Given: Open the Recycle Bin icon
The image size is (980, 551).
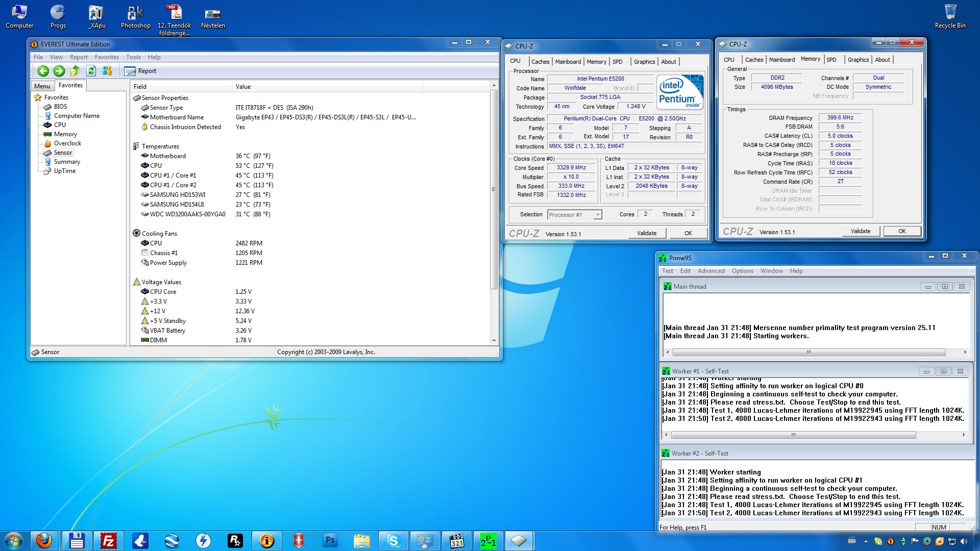Looking at the screenshot, I should pyautogui.click(x=949, y=16).
